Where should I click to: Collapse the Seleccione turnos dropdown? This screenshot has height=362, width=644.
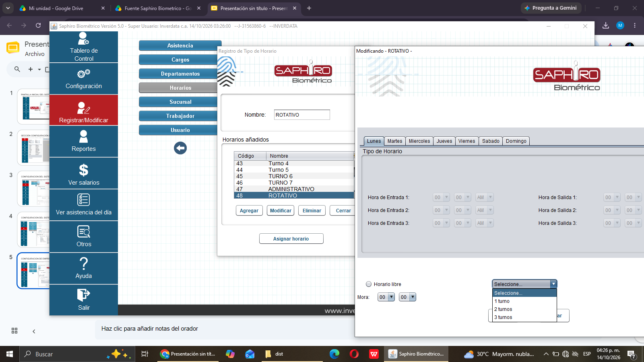pos(553,284)
